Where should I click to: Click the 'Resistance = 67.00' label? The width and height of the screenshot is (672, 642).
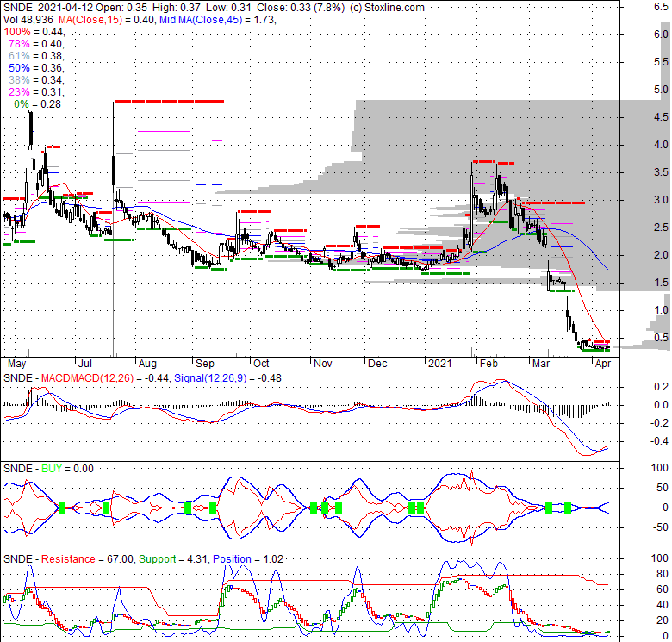tap(87, 559)
